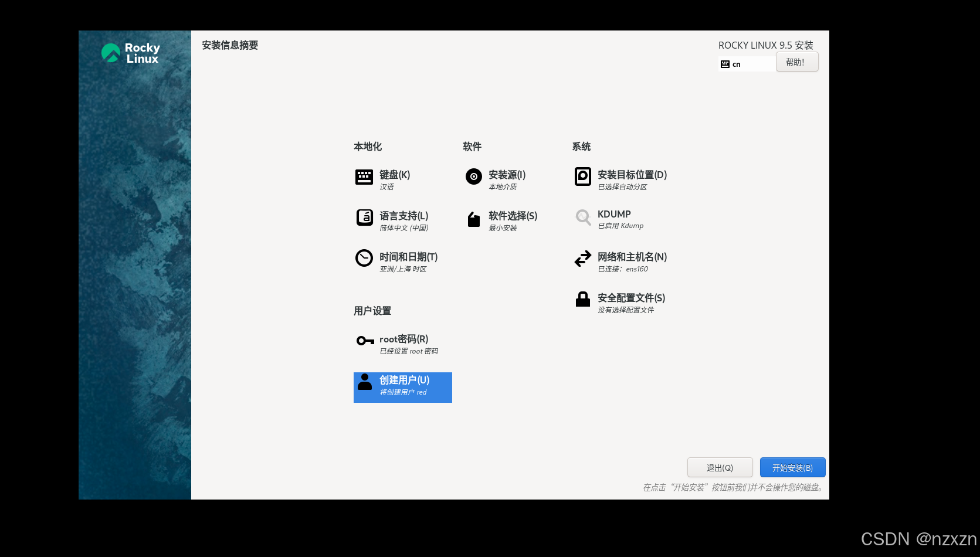Open 语言支持(L) language settings
Viewport: 980px width, 557px height.
[x=403, y=216]
